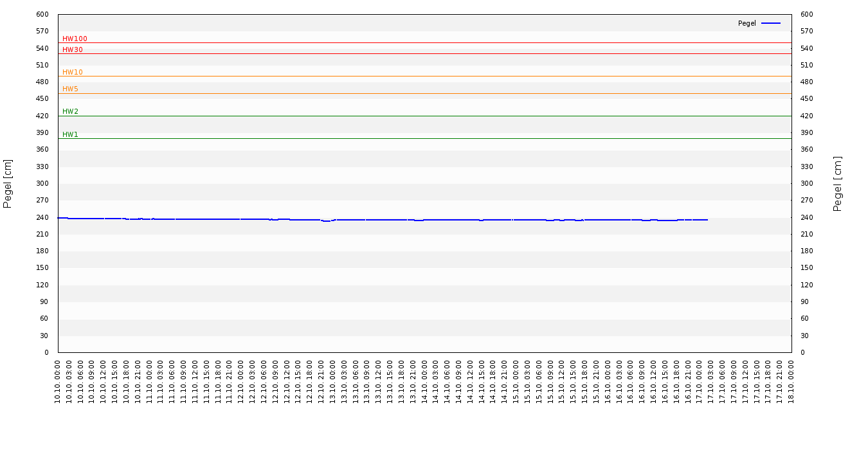This screenshot has width=868, height=450.
Task: Click the 0 tick on left axis
Action: [x=46, y=352]
